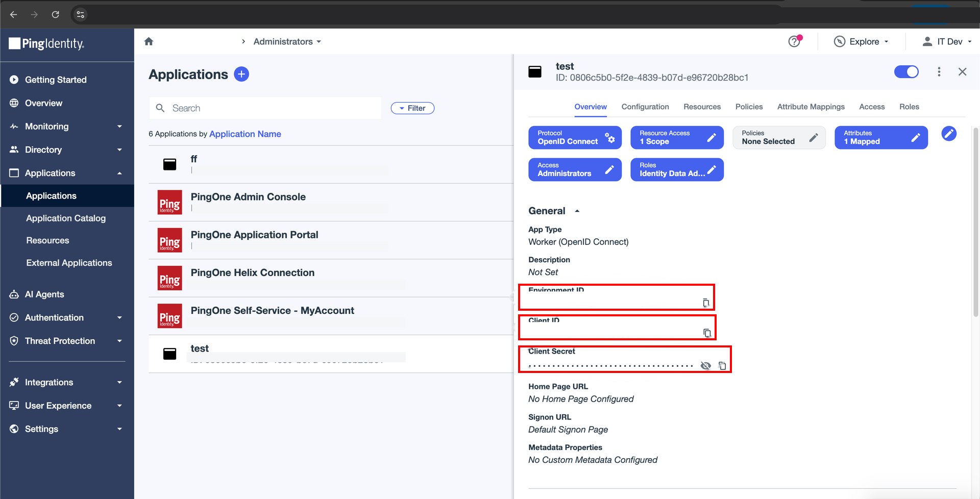
Task: Open Application Catalog in sidebar
Action: pyautogui.click(x=67, y=218)
